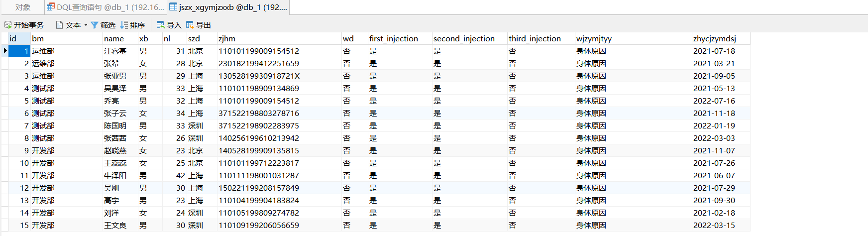
Task: Click the zjhm column header
Action: [227, 38]
